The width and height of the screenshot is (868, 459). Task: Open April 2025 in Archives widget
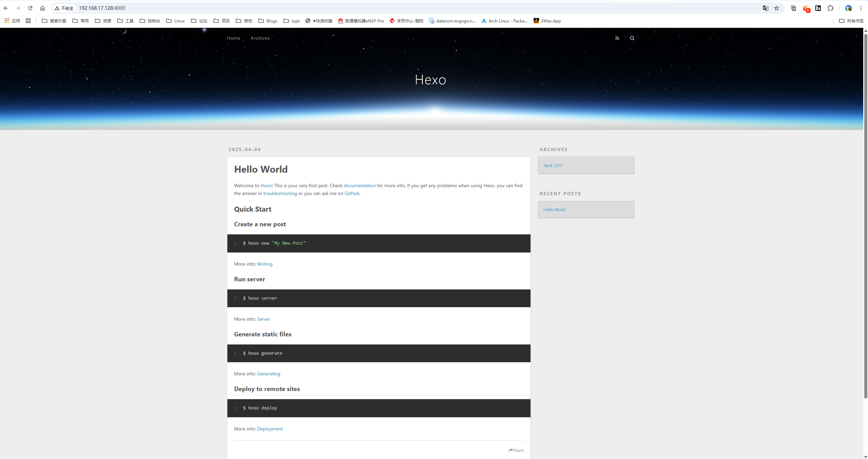[553, 165]
